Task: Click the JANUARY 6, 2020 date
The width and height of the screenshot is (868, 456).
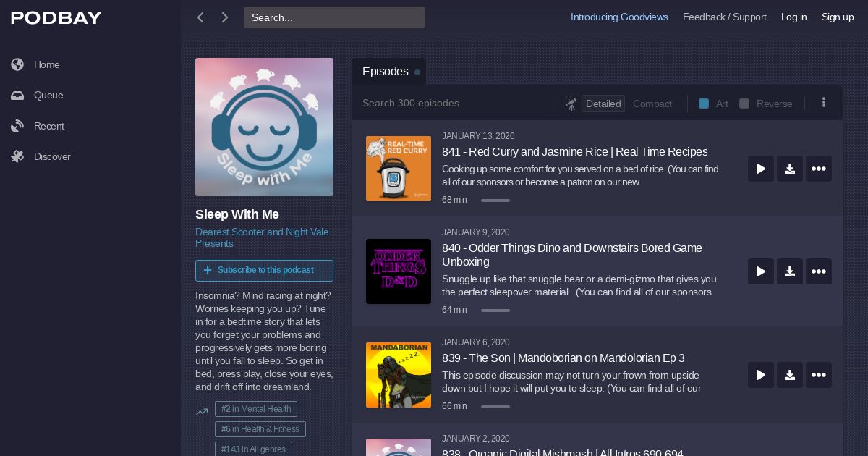Action: (476, 342)
